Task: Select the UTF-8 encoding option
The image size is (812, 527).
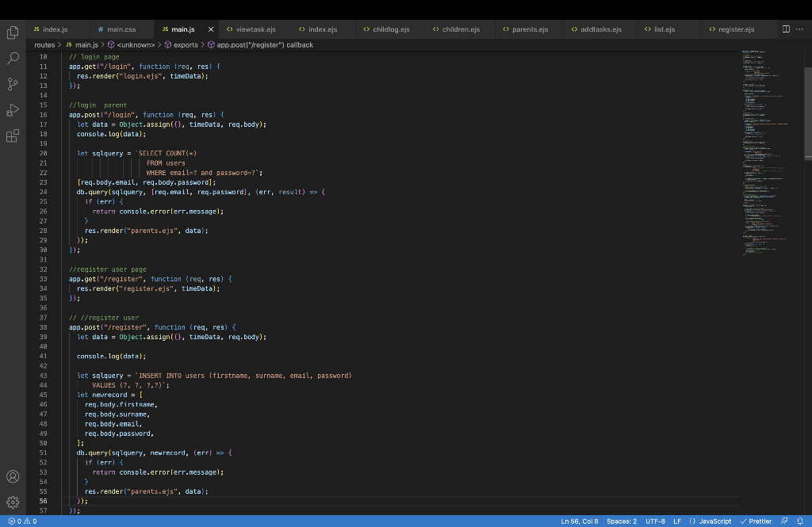Action: 655,521
